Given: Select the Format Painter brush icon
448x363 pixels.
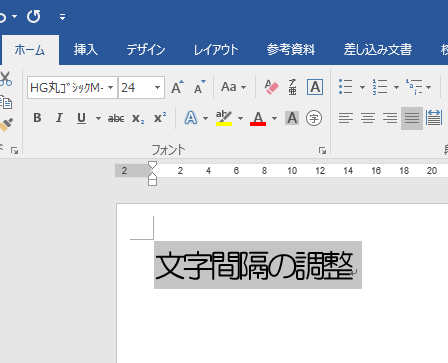Looking at the screenshot, I should pyautogui.click(x=6, y=124).
